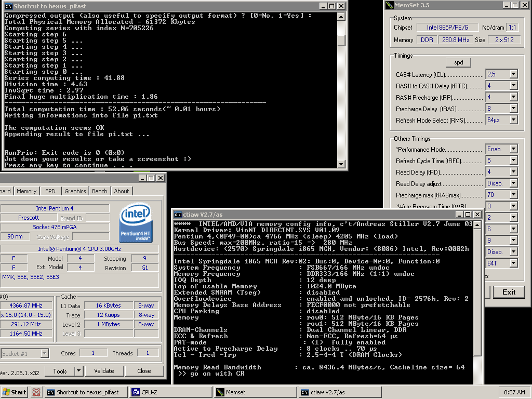Screen dimensions: 532x399
Task: Click the taskbar clock showing 8:57 AM
Action: pos(514,392)
